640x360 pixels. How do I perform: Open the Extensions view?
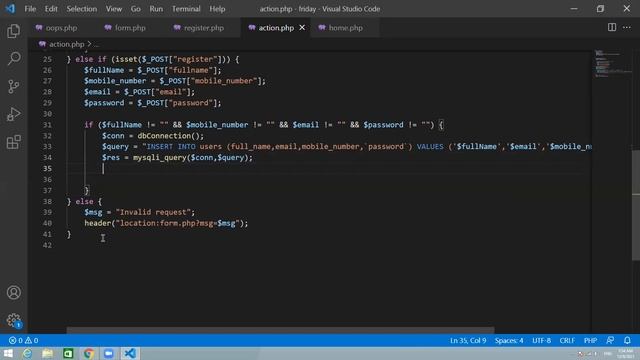coord(13,142)
